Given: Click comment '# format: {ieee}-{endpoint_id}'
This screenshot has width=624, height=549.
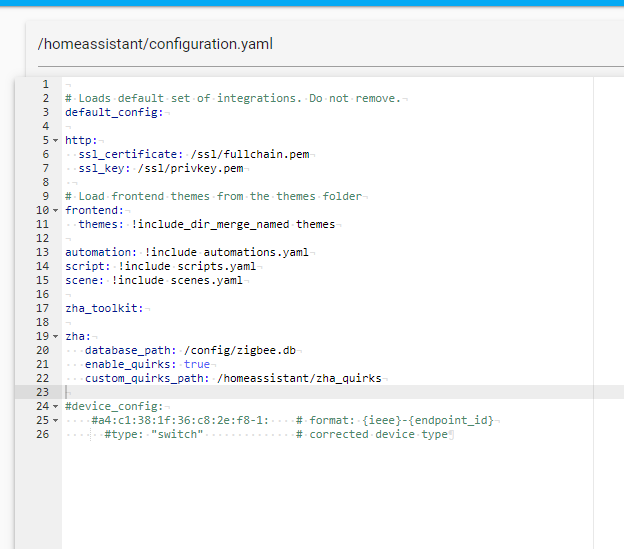Looking at the screenshot, I should [x=395, y=421].
